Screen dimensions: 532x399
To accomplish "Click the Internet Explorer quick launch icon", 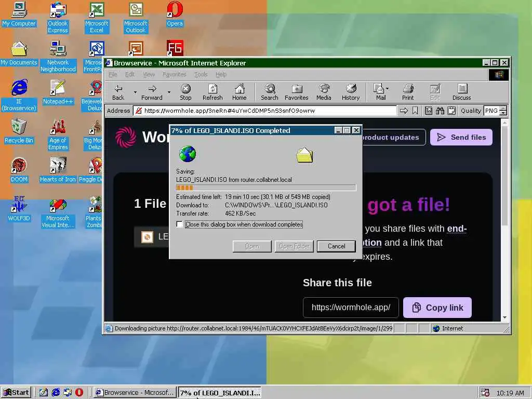I will coord(56,393).
